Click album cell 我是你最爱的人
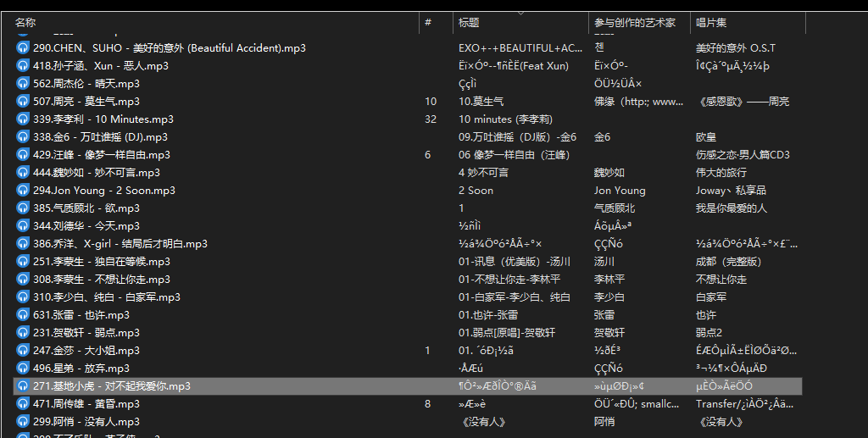 tap(732, 208)
